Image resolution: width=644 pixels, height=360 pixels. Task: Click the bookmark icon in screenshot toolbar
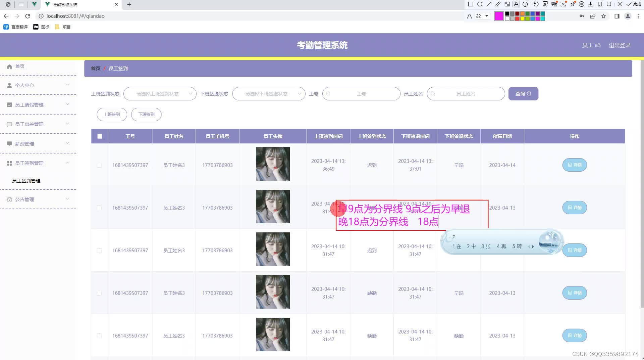[609, 4]
